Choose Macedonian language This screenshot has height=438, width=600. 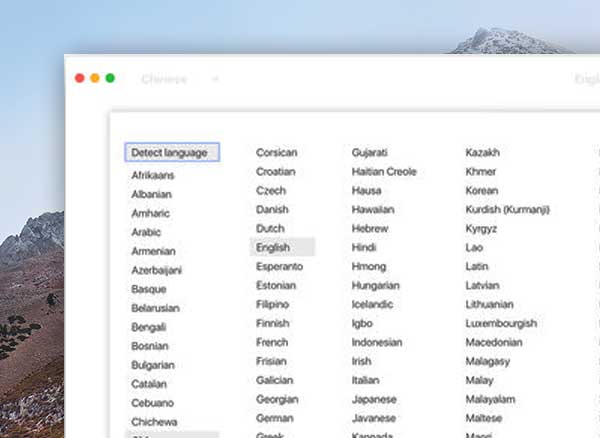494,342
